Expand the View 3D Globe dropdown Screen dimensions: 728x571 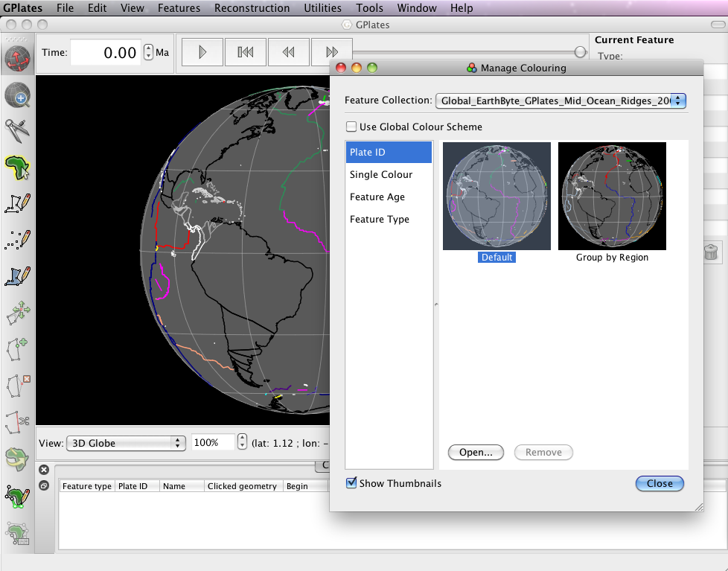(x=125, y=443)
